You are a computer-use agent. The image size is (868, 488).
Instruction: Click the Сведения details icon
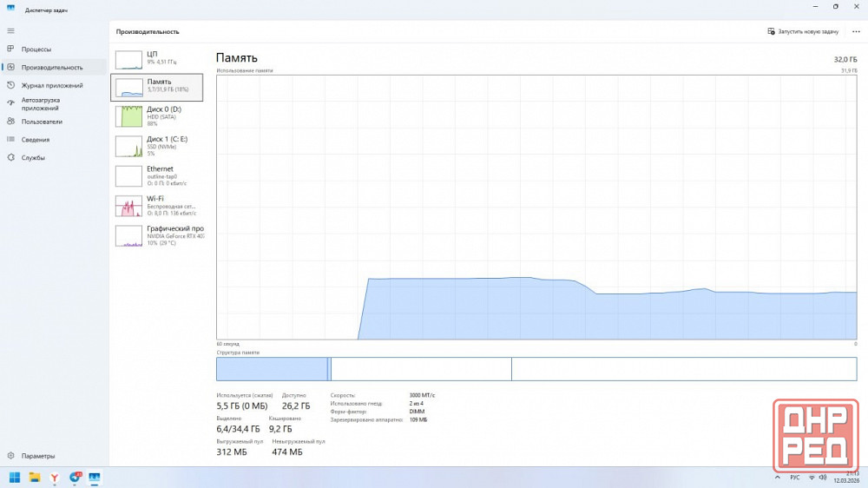(x=10, y=140)
